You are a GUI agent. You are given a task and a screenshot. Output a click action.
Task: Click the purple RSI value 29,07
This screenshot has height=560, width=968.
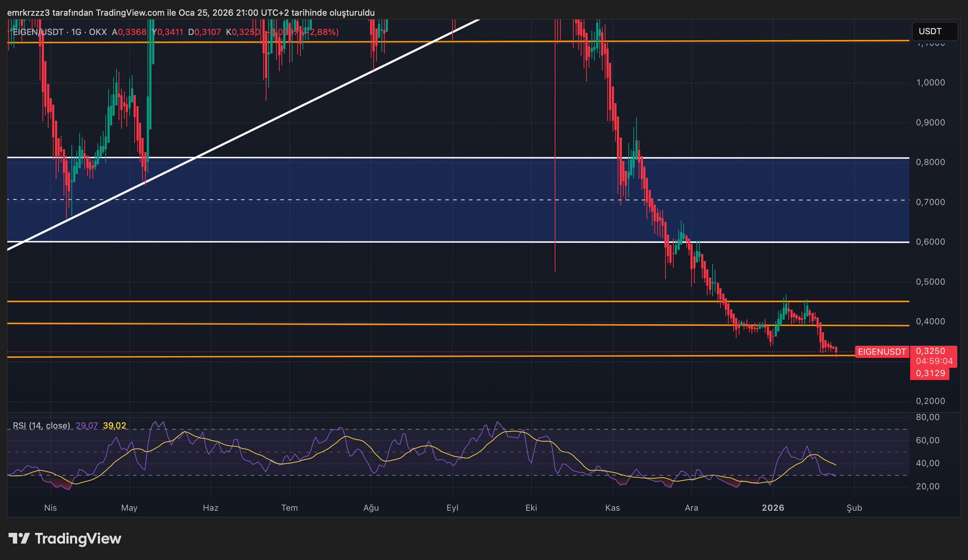(86, 426)
